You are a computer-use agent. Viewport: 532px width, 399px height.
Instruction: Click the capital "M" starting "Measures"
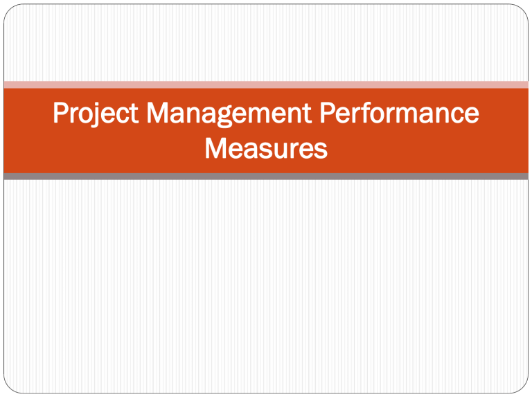point(214,148)
